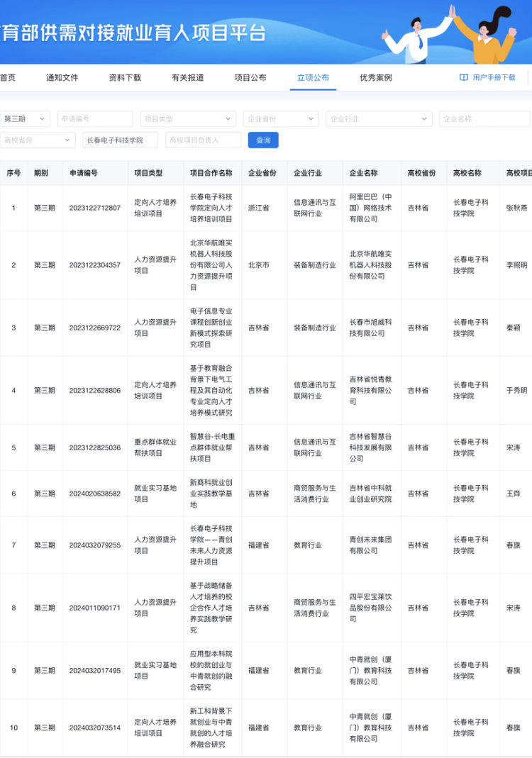Click company 吉林省智慧谷科技发展有限公司
This screenshot has width=532, height=758.
point(371,447)
